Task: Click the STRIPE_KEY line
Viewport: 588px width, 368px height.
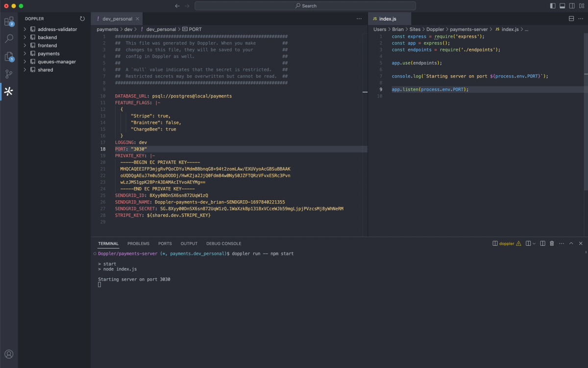Action: pyautogui.click(x=163, y=215)
